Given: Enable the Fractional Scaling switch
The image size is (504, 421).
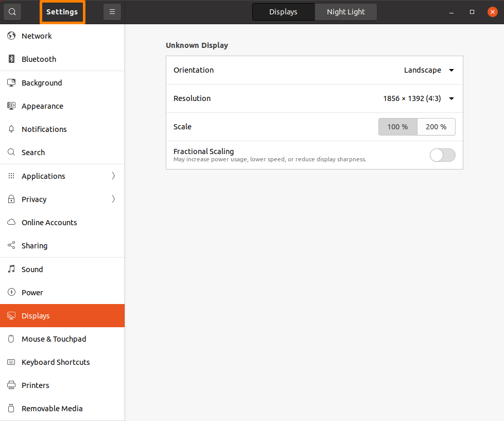Looking at the screenshot, I should pos(442,155).
